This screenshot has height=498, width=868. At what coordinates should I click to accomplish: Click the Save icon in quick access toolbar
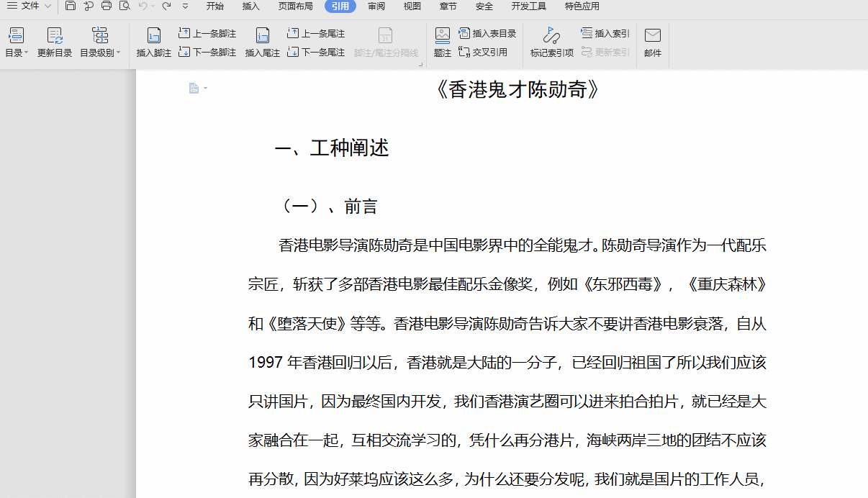point(70,6)
